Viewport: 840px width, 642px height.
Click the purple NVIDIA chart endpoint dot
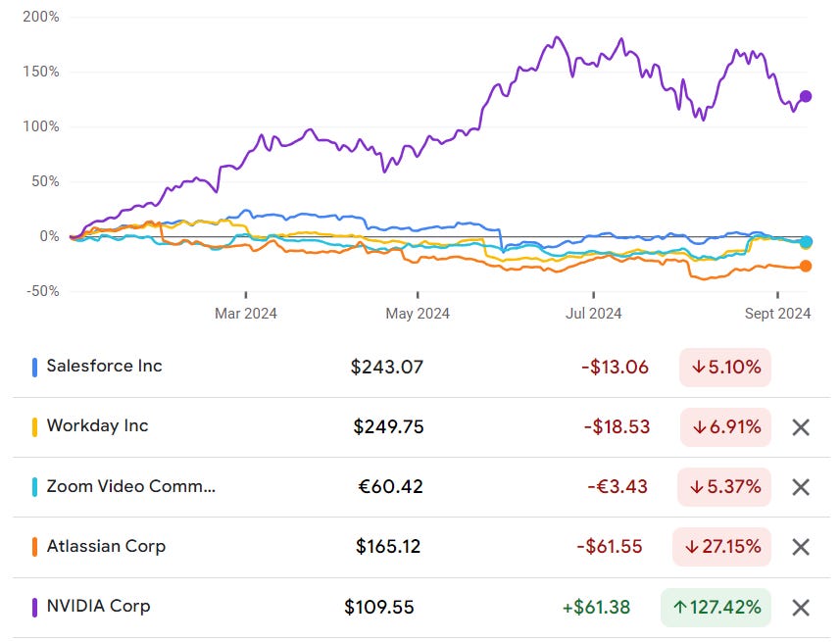[x=806, y=96]
